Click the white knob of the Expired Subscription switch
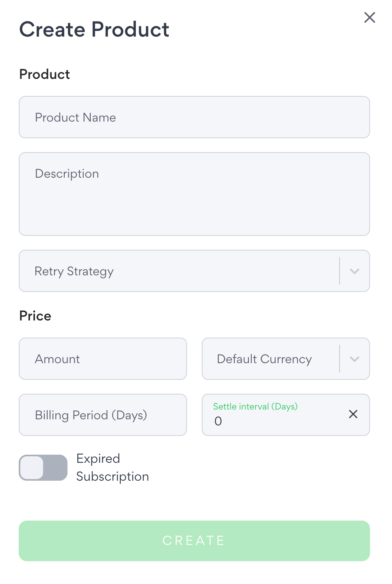The width and height of the screenshot is (392, 584). tap(32, 468)
